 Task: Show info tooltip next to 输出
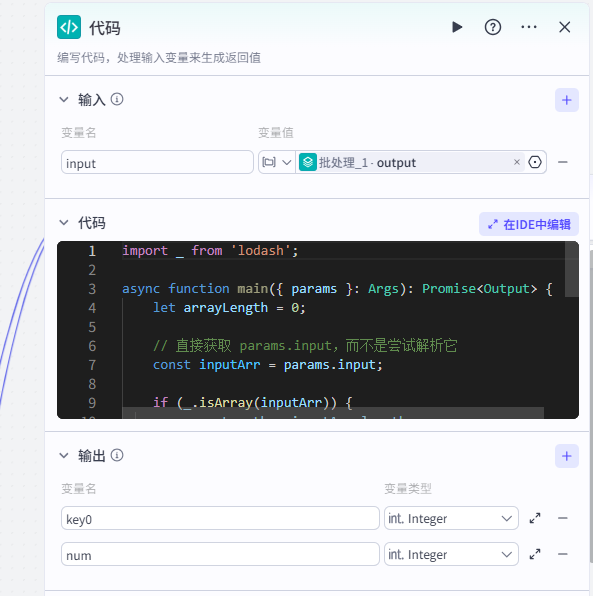[x=117, y=455]
